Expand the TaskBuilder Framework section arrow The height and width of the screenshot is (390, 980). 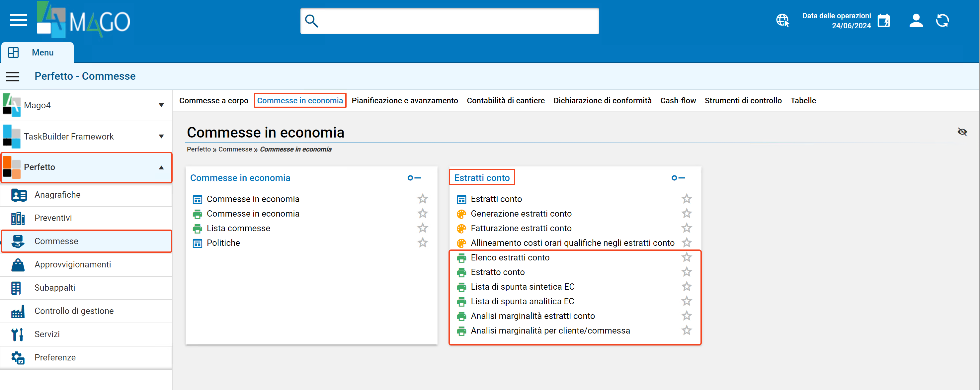[x=161, y=137]
